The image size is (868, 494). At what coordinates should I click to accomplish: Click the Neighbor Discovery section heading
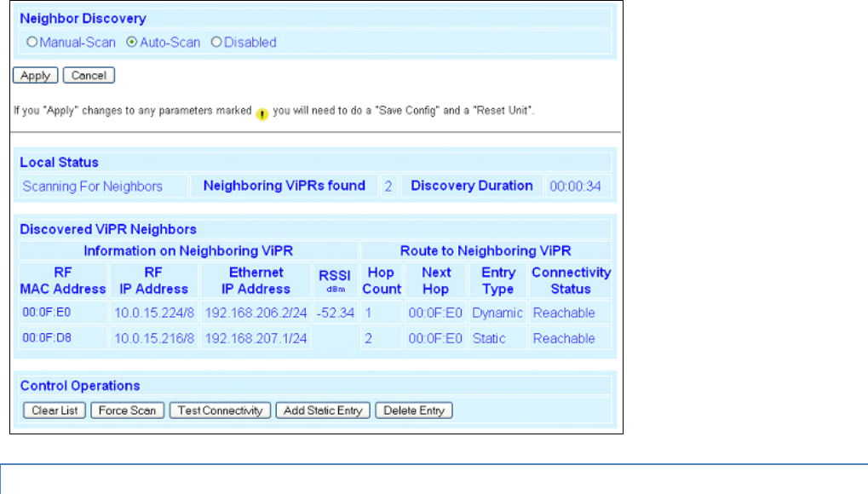click(x=83, y=18)
